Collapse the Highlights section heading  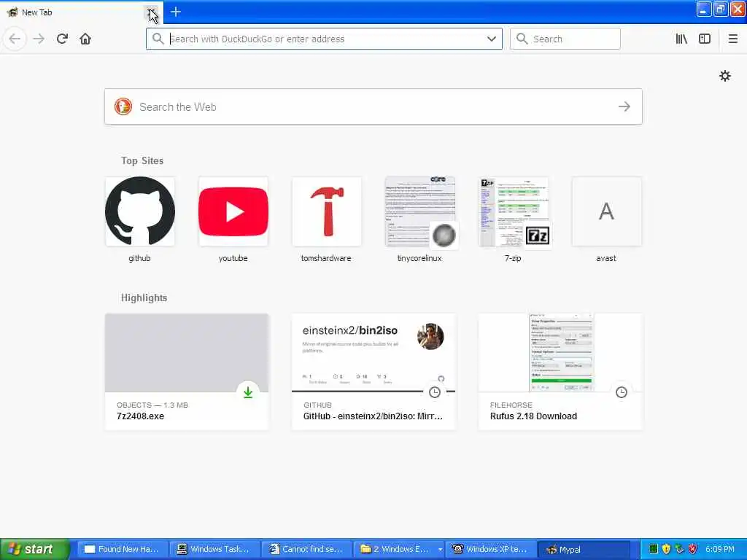tap(144, 297)
